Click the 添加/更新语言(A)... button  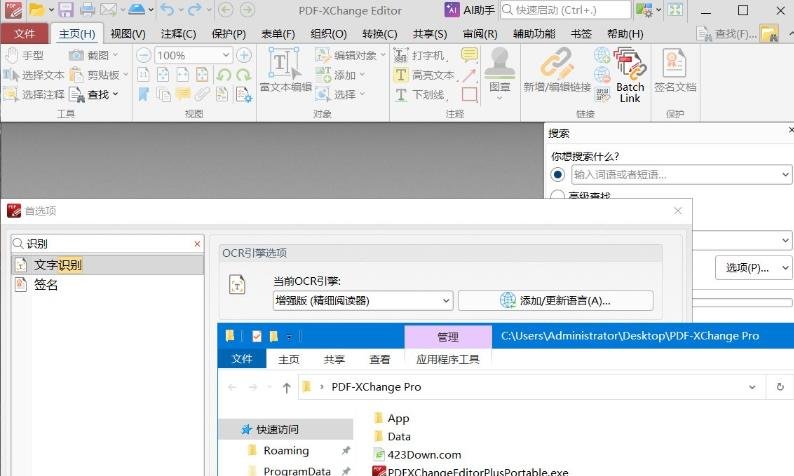(x=555, y=300)
